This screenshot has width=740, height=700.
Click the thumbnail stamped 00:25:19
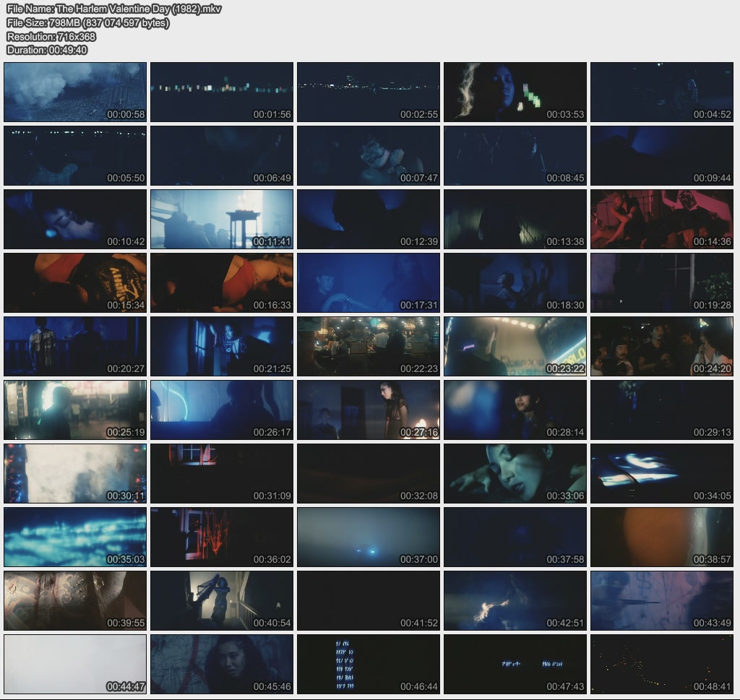(75, 410)
